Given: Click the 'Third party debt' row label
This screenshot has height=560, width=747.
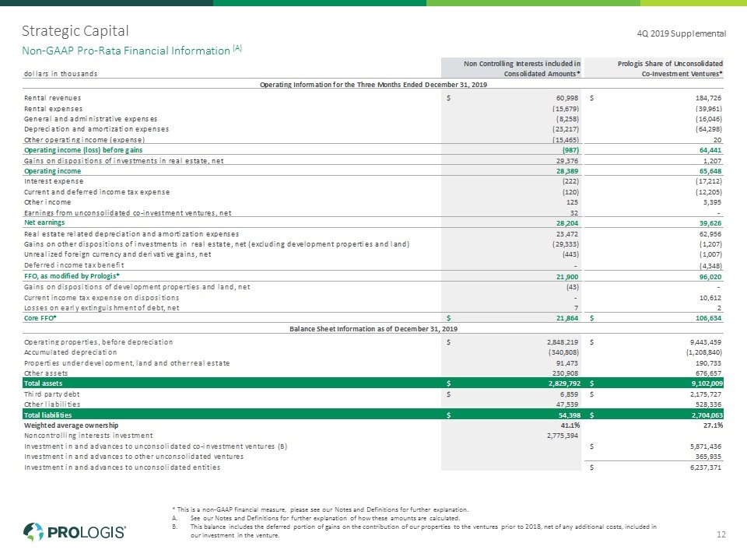Looking at the screenshot, I should click(x=51, y=394).
